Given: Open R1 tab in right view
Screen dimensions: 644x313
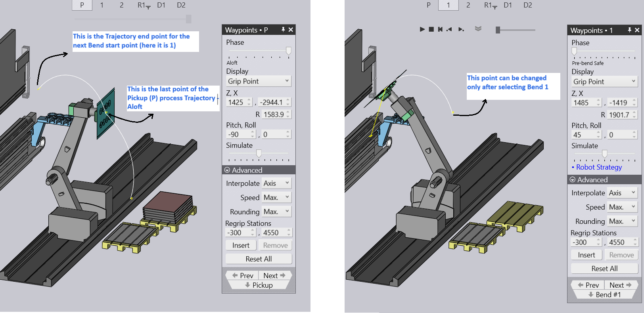Looking at the screenshot, I should point(491,5).
